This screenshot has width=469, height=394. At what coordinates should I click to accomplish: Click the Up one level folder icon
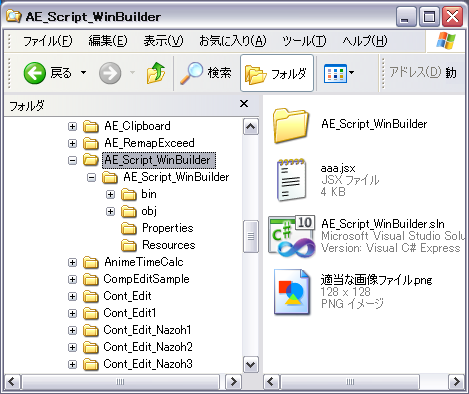coord(156,73)
